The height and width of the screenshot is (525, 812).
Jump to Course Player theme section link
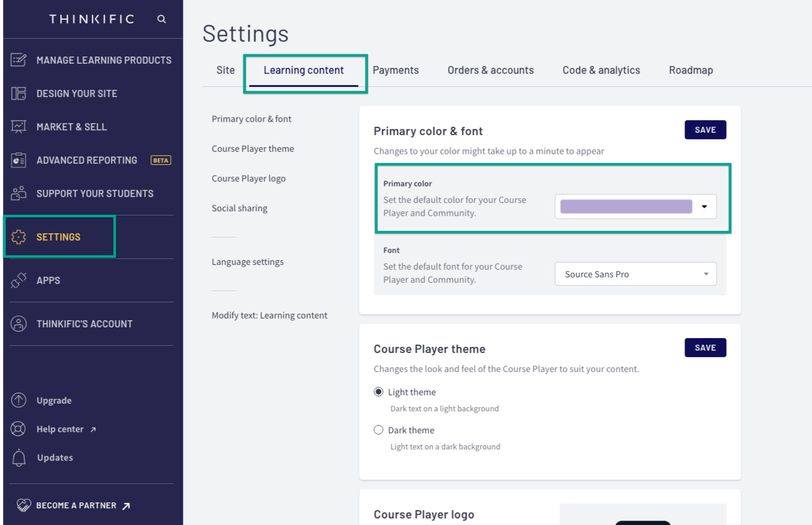pos(253,149)
